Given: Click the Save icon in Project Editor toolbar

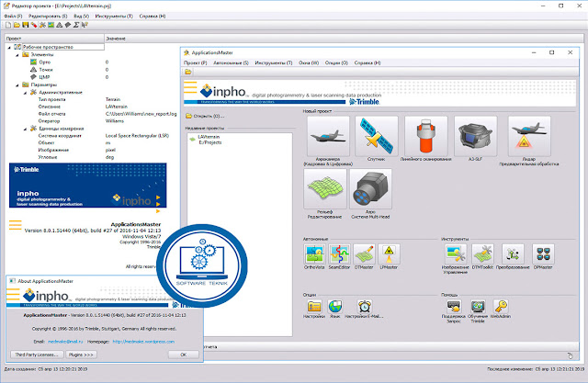Looking at the screenshot, I should tap(25, 25).
